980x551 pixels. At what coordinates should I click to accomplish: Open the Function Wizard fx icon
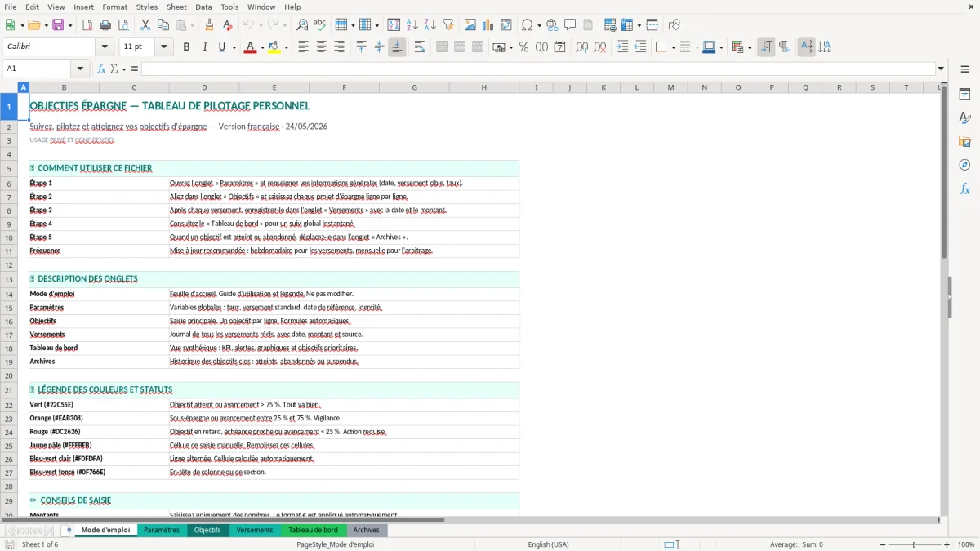pos(102,69)
